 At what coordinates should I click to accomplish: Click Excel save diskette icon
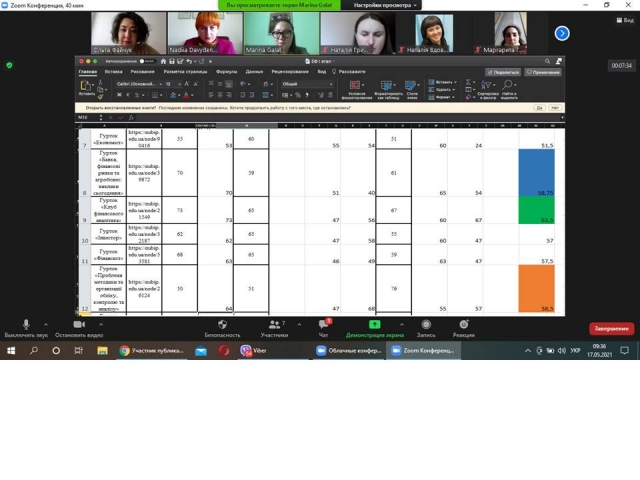pyautogui.click(x=172, y=61)
